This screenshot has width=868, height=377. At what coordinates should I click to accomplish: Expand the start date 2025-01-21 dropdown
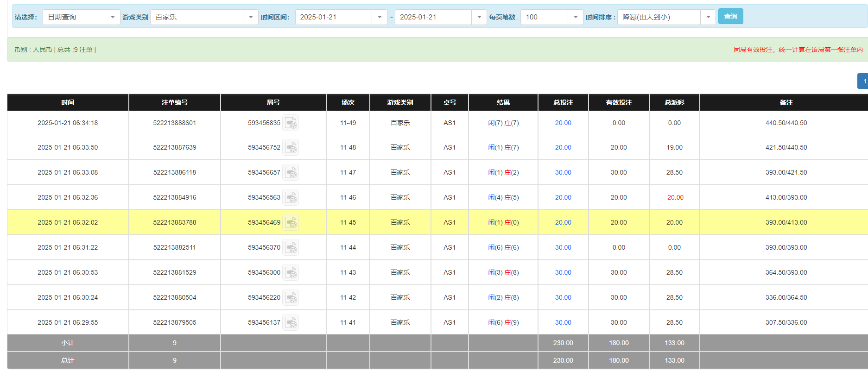click(379, 17)
